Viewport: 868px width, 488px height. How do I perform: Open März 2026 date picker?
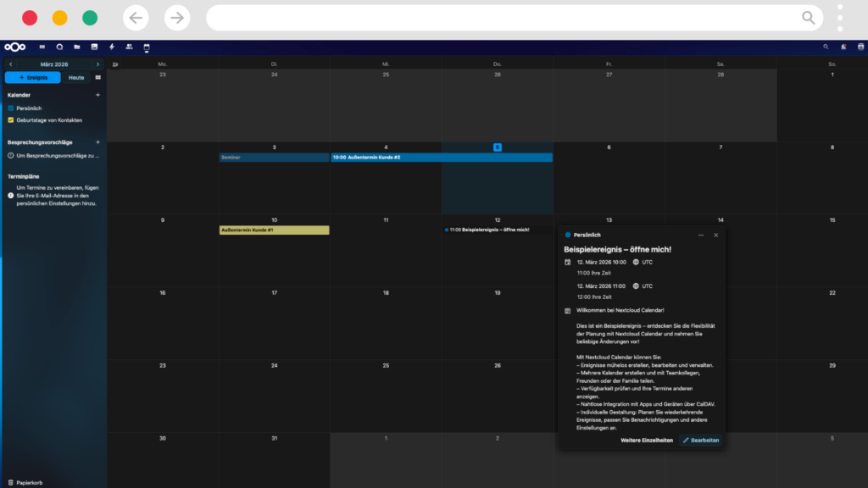[x=54, y=64]
